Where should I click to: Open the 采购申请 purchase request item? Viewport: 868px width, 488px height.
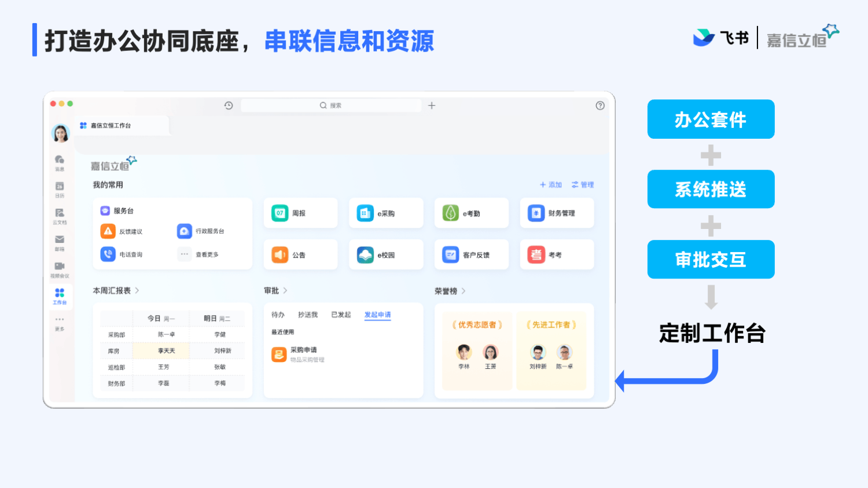pyautogui.click(x=299, y=354)
